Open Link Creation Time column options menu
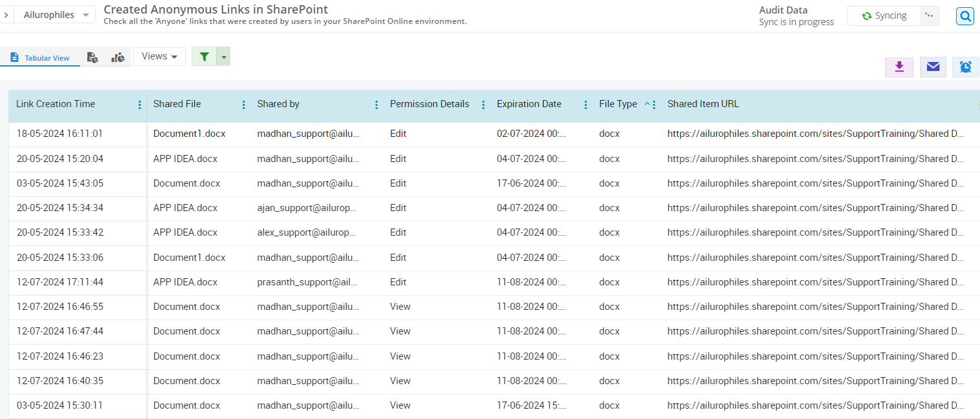Screen dimensions: 980x419 pyautogui.click(x=139, y=105)
